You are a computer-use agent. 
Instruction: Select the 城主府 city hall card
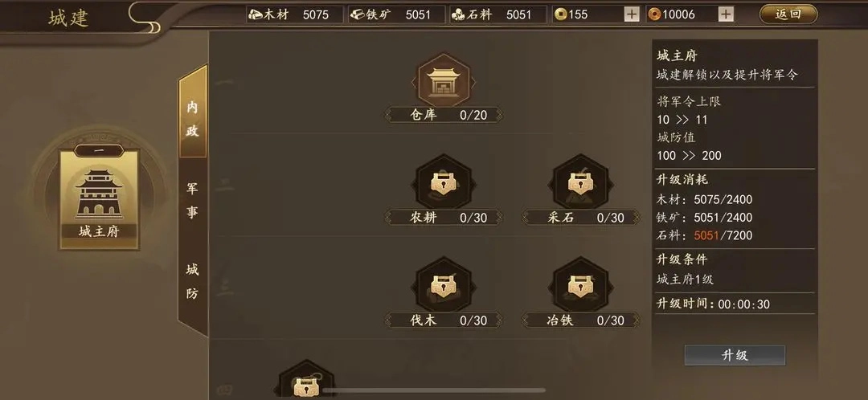coord(99,200)
